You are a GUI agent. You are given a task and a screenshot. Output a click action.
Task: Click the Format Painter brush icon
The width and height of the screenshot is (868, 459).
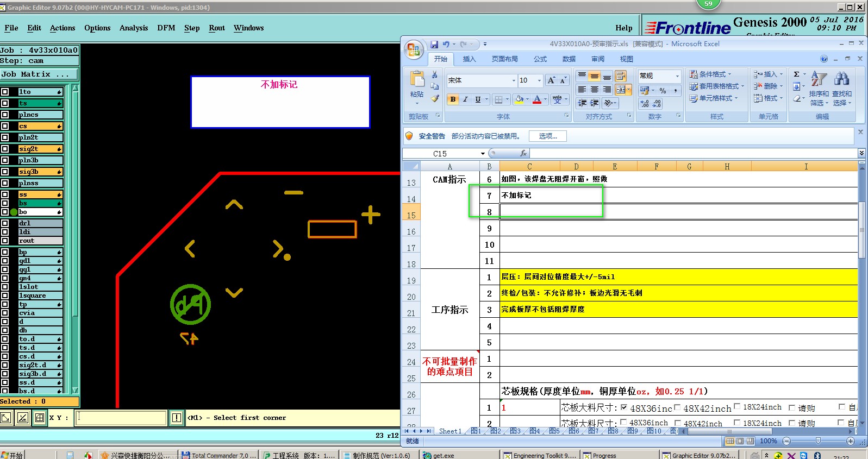pos(434,98)
